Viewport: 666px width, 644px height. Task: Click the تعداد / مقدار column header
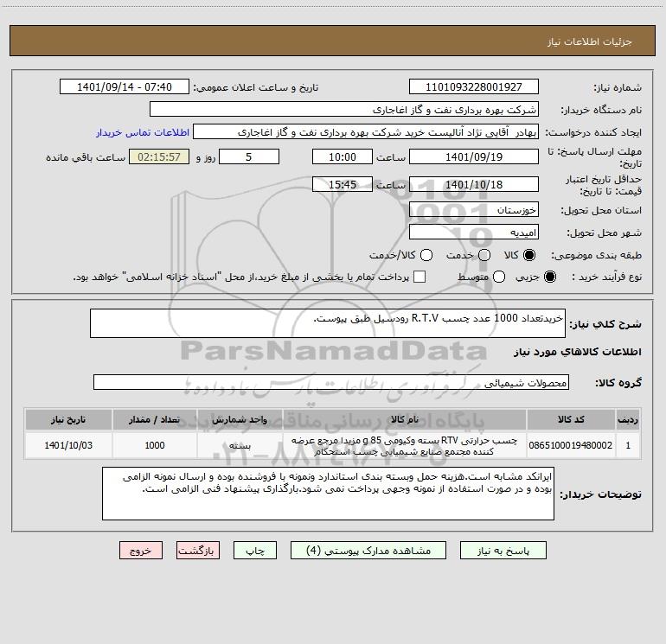155,419
